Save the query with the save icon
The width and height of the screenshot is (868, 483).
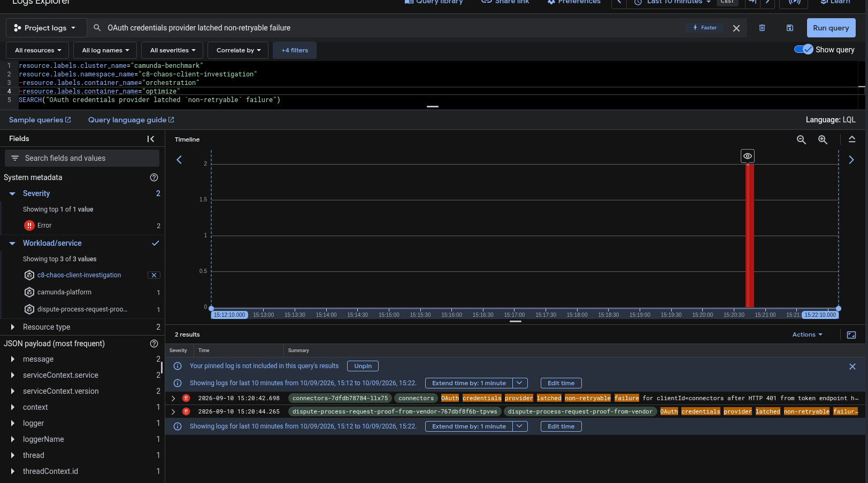[790, 28]
